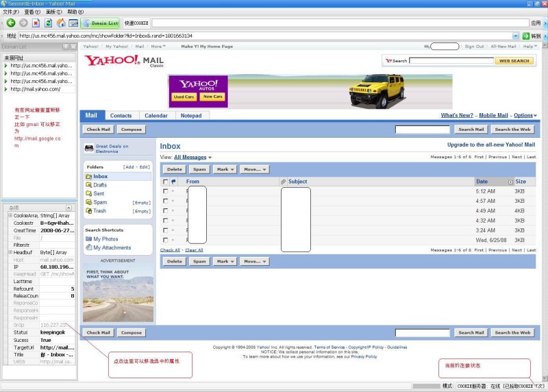Tick the select-all checkbox in the header row

pyautogui.click(x=165, y=182)
